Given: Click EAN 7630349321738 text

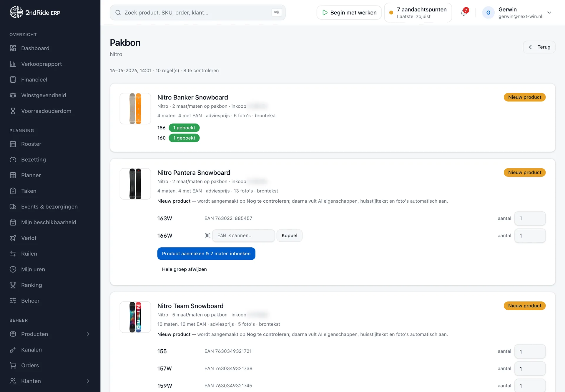Looking at the screenshot, I should [x=228, y=368].
